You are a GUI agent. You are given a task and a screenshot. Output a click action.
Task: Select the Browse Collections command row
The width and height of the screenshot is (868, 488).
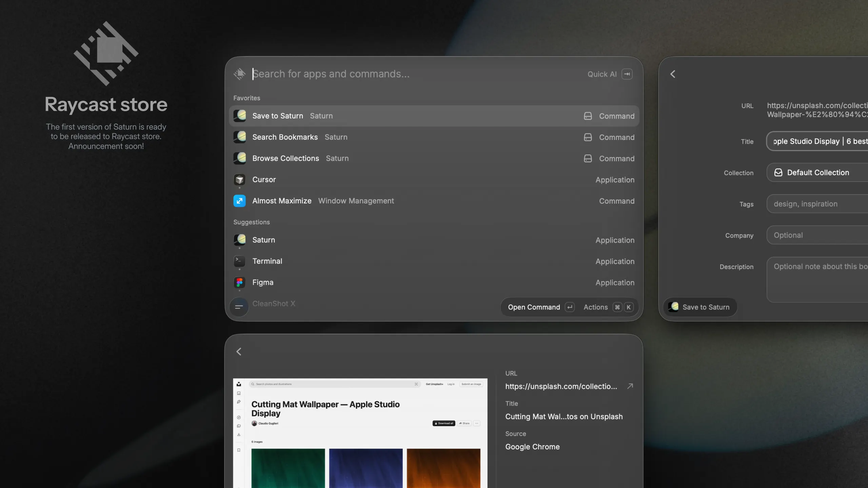coord(434,159)
